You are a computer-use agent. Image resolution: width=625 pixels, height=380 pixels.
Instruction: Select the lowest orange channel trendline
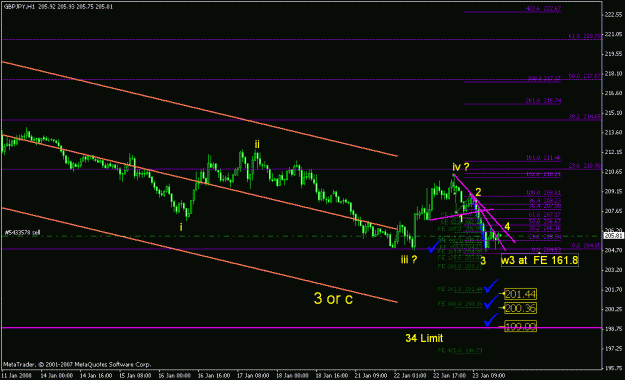point(199,255)
